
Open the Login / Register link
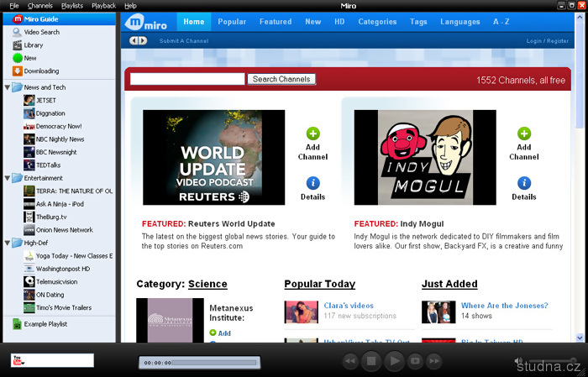tap(547, 40)
